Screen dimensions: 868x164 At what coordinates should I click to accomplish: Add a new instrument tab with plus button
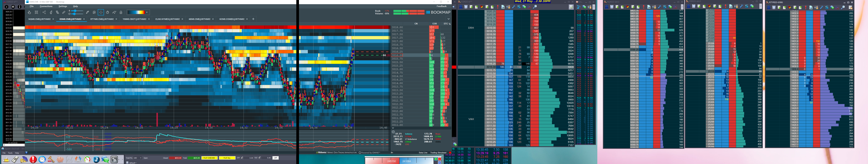click(x=253, y=19)
